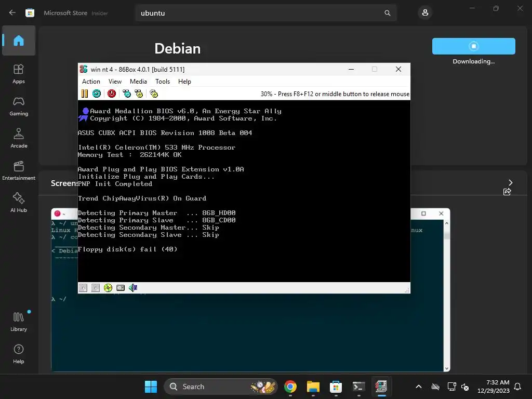Click the display network tray icon
This screenshot has height=399, width=532.
click(x=451, y=387)
